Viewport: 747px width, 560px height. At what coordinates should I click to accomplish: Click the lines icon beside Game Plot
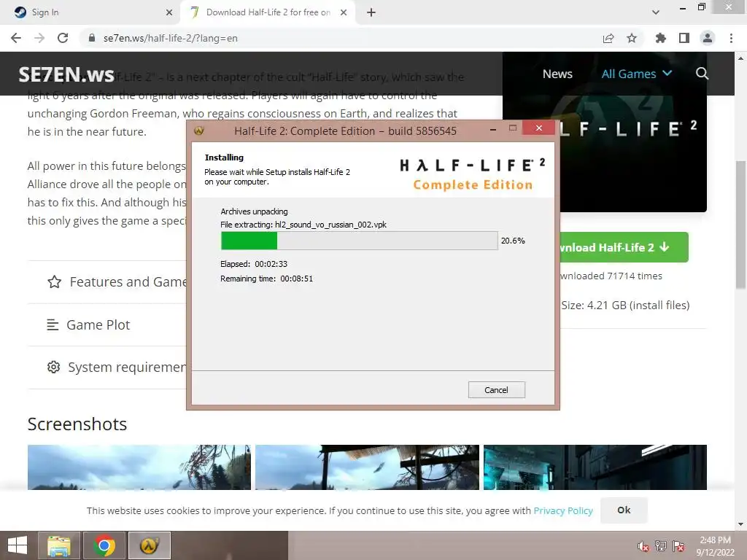[53, 324]
